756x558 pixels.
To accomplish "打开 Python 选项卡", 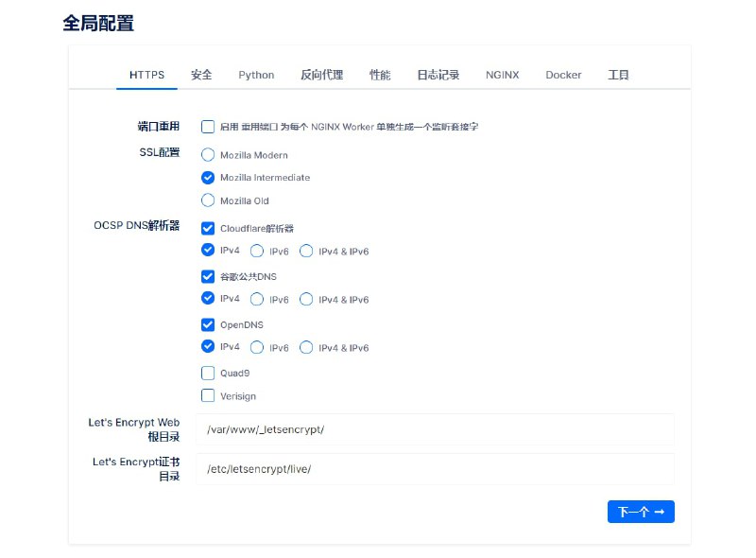I will tap(256, 74).
